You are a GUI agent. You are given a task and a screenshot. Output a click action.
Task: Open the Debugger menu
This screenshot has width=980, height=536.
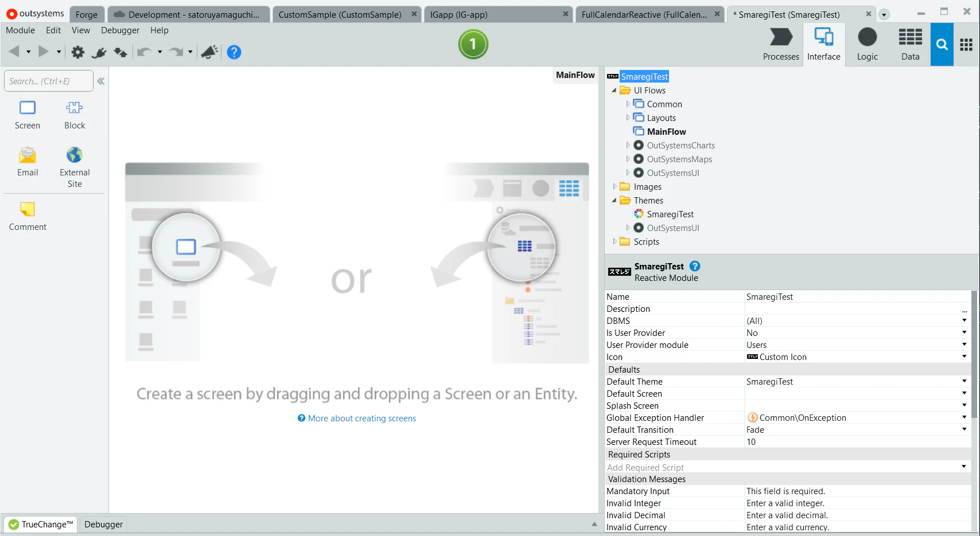click(120, 30)
